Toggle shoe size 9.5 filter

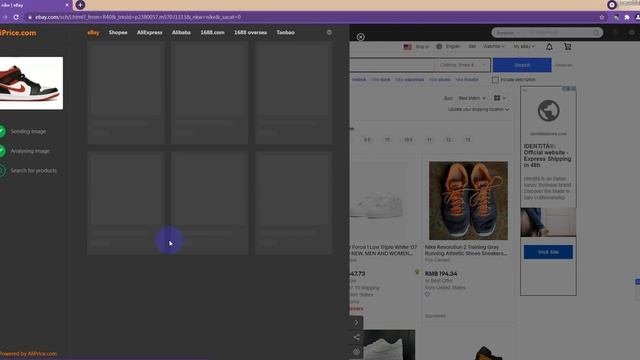[367, 140]
